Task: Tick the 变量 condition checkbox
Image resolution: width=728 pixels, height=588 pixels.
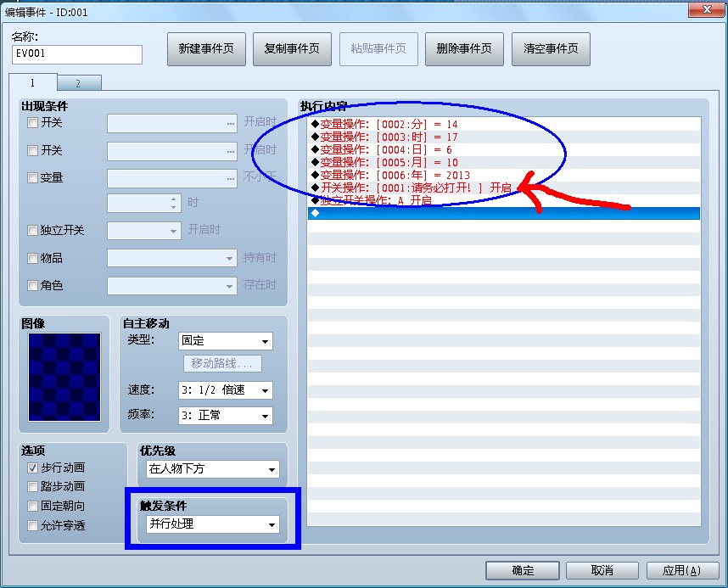Action: (x=32, y=178)
